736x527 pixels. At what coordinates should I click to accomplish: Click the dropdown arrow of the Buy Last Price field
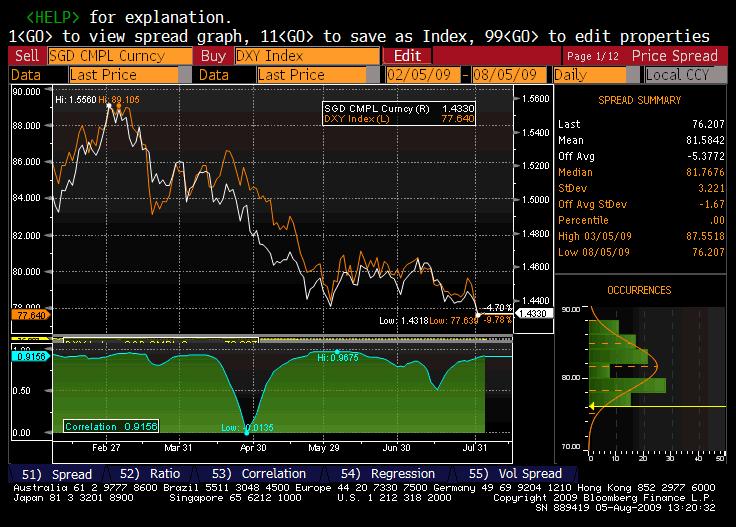coord(373,75)
